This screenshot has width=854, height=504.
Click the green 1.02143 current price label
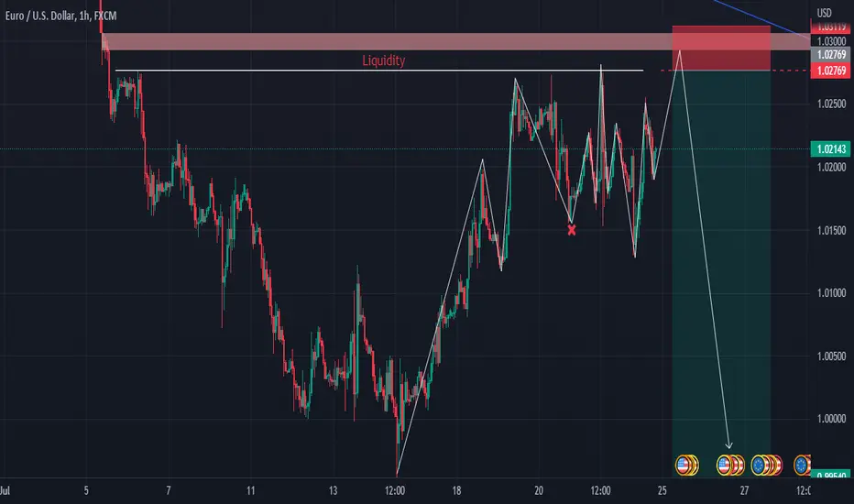point(830,148)
